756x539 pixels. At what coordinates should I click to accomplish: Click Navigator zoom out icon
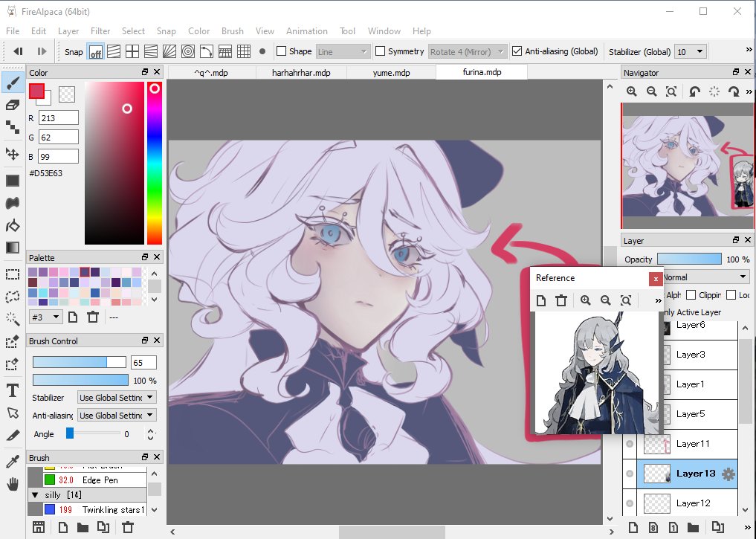tap(651, 91)
